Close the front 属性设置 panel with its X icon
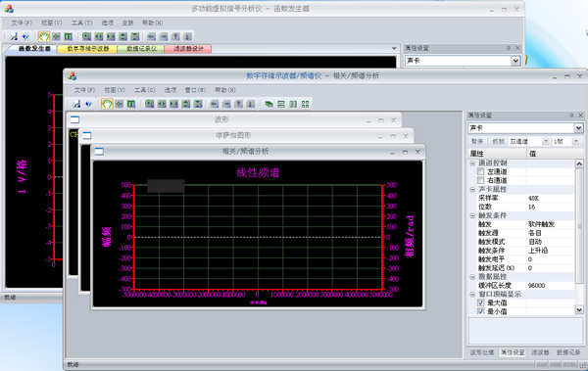The width and height of the screenshot is (588, 371). [580, 116]
